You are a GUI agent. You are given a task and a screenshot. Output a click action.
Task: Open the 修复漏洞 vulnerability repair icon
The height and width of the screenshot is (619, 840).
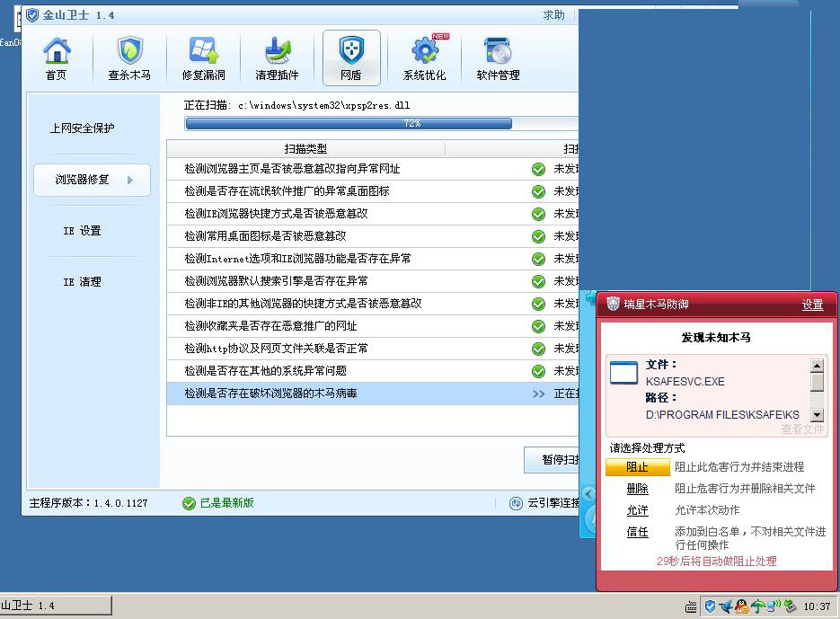click(x=204, y=57)
